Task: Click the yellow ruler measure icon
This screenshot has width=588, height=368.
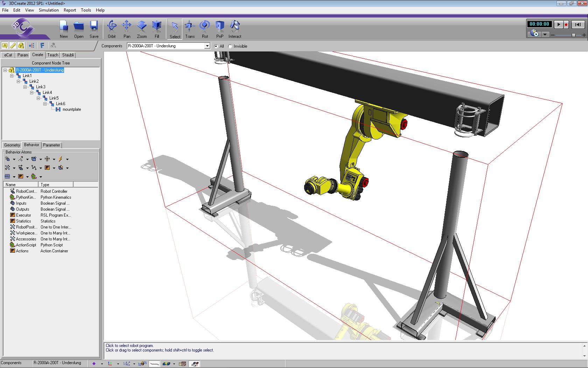Action: [13, 46]
